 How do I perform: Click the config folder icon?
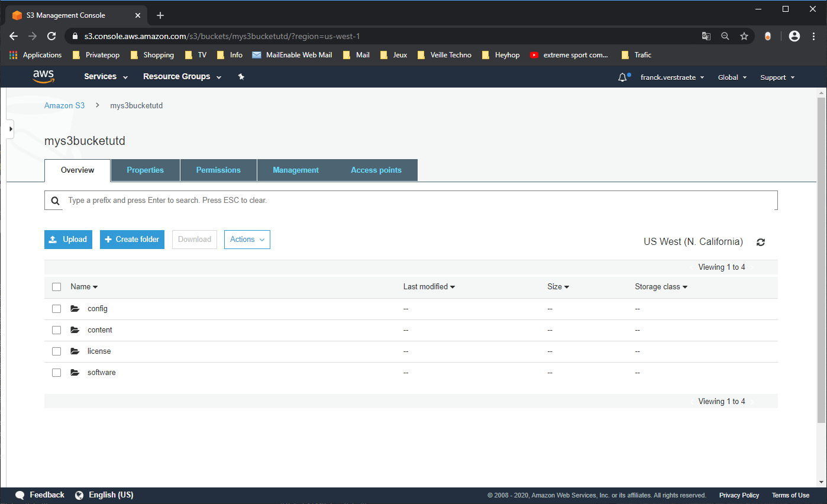point(75,309)
